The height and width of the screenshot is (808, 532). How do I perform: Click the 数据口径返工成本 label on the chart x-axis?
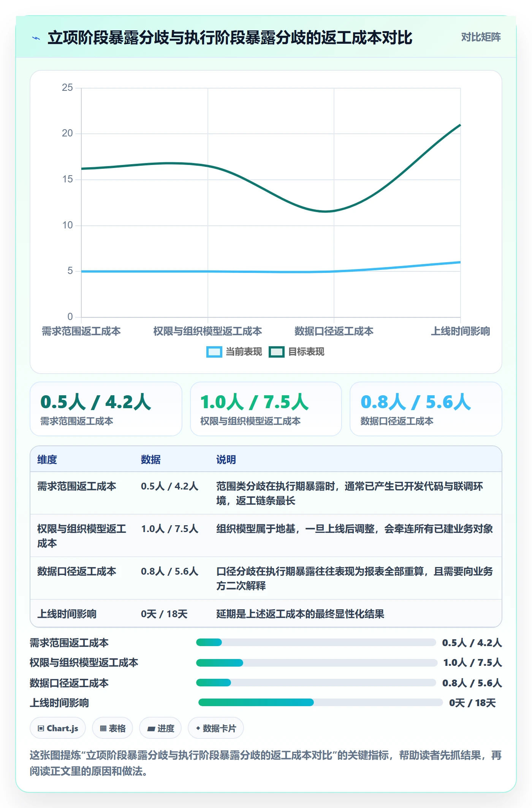pos(334,331)
